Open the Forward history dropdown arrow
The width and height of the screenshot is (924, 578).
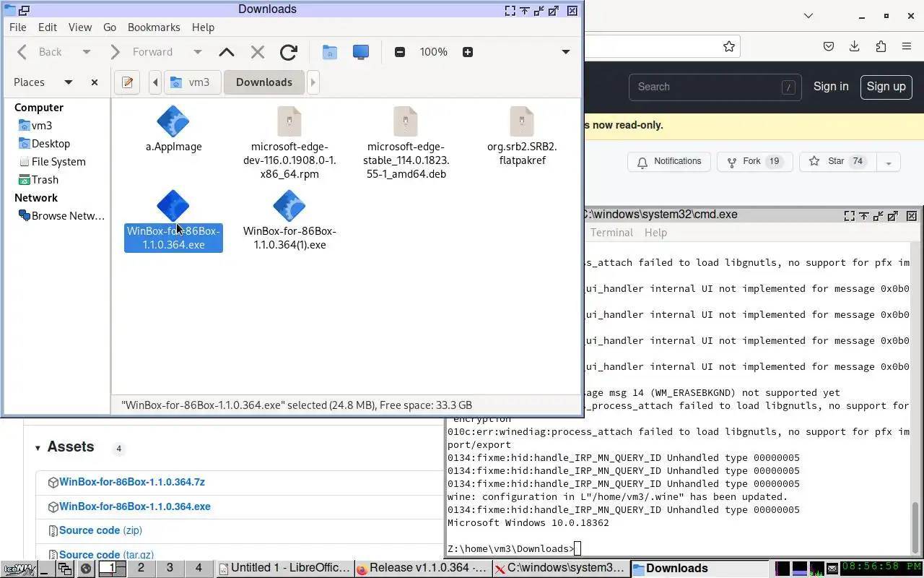tap(197, 52)
